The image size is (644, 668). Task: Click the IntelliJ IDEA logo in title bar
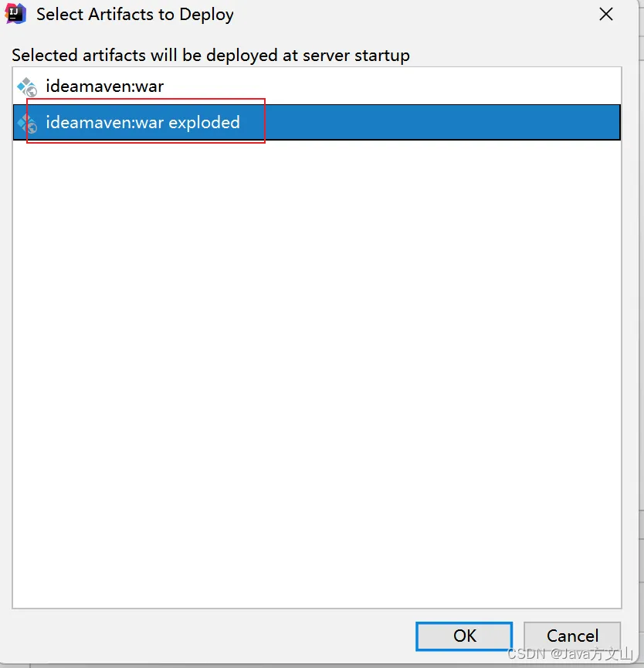coord(16,14)
